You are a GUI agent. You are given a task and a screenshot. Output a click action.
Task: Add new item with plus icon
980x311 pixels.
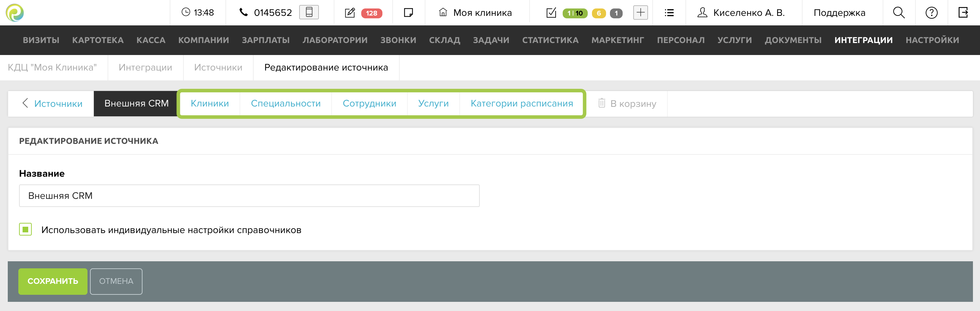pos(641,12)
